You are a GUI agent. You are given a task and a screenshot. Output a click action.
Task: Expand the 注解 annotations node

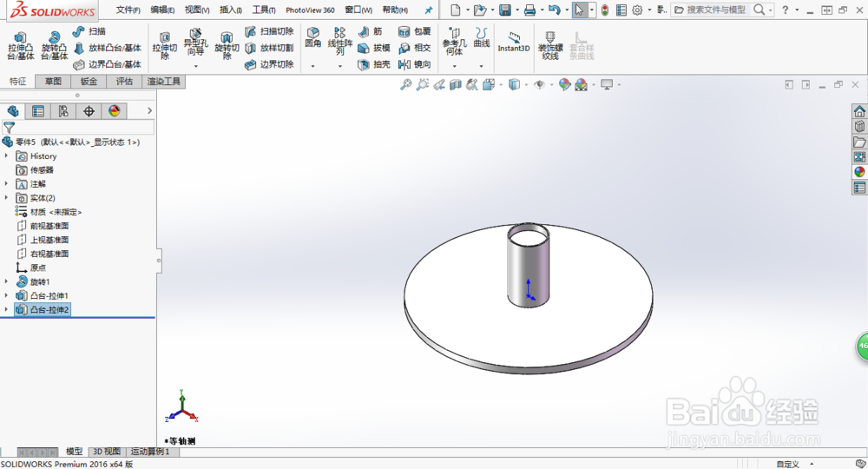point(6,184)
